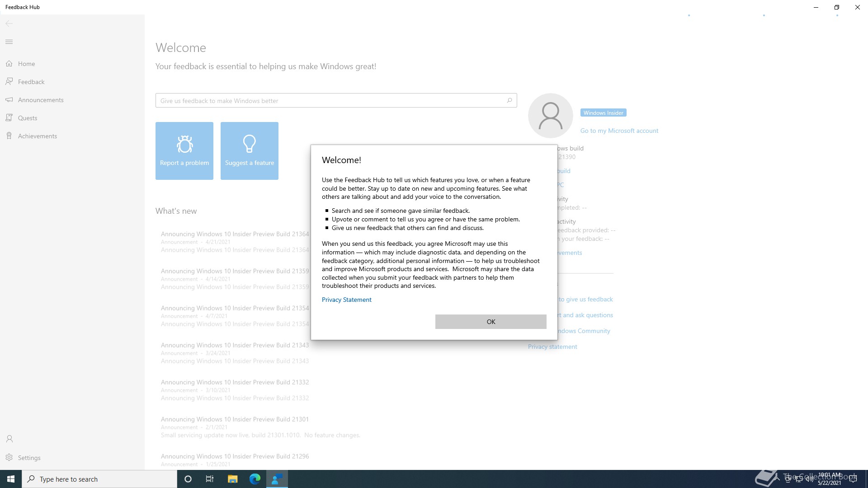Image resolution: width=868 pixels, height=488 pixels.
Task: Click the taskbar clock showing 5/22/2021
Action: 829,479
